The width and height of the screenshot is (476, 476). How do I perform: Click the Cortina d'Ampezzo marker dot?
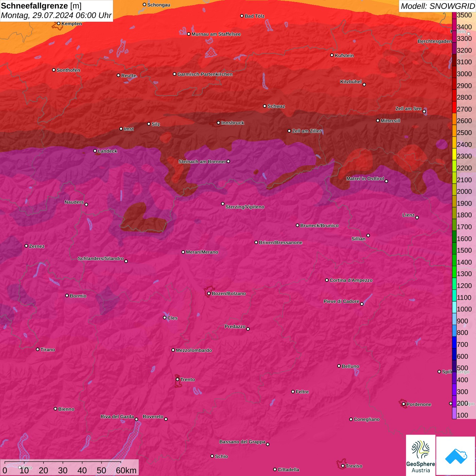[x=327, y=280]
